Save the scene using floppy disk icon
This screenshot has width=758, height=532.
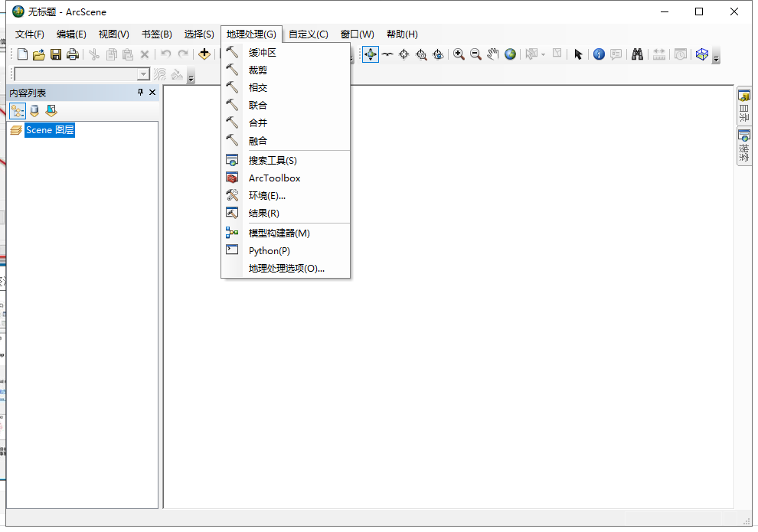[x=56, y=54]
